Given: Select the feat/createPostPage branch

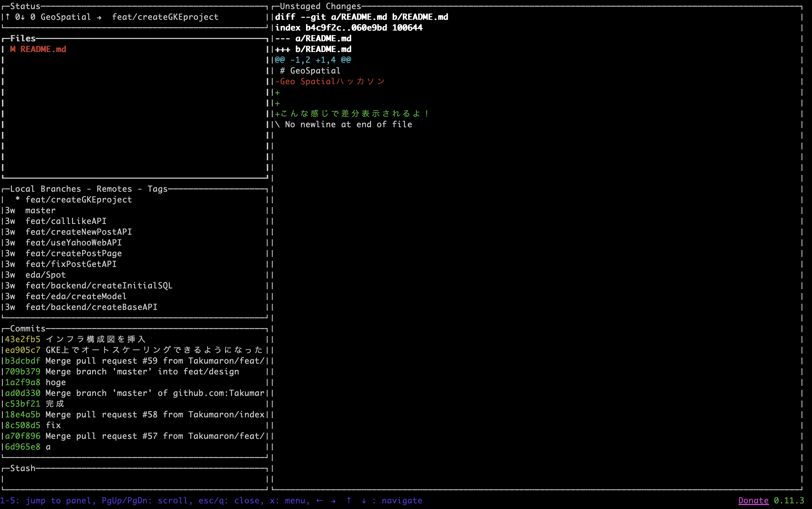Looking at the screenshot, I should pyautogui.click(x=135, y=253).
